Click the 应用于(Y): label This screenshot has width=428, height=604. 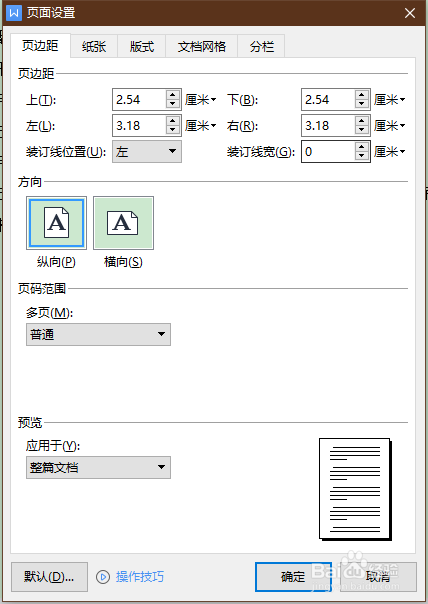coord(53,446)
